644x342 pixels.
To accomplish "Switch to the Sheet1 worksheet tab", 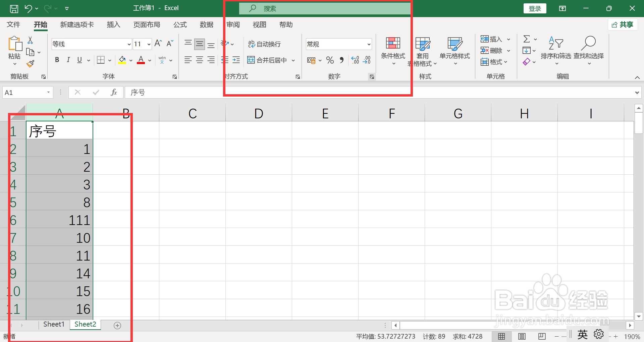I will pos(54,324).
